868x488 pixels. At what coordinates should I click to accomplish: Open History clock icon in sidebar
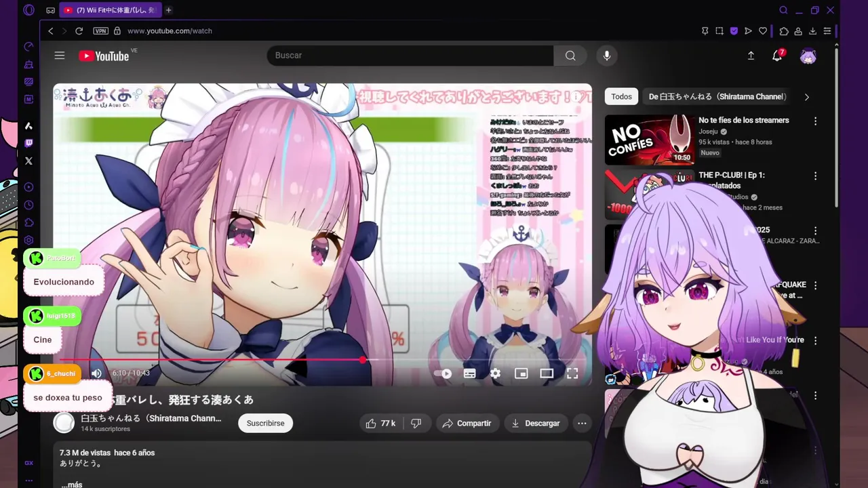click(x=28, y=205)
